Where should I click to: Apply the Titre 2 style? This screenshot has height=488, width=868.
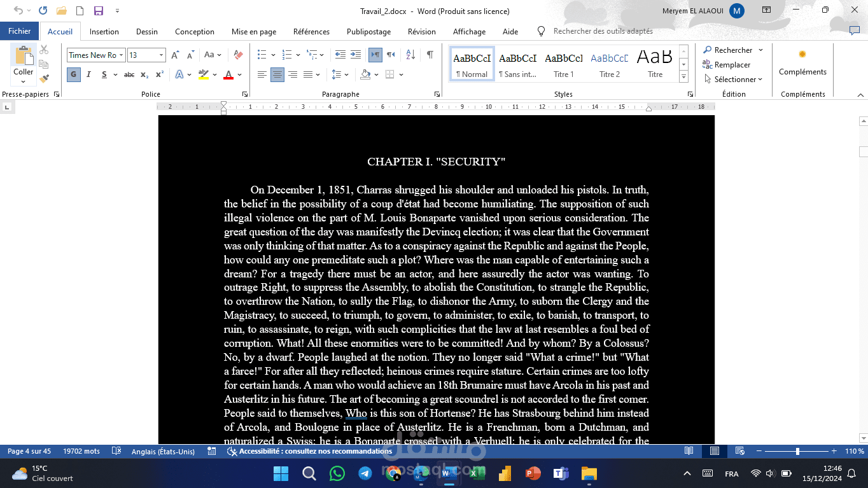pos(610,64)
